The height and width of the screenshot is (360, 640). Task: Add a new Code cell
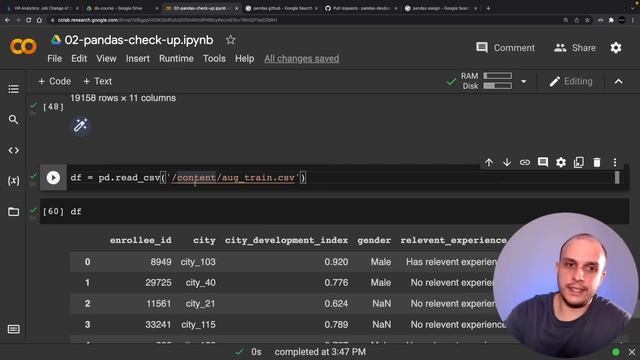coord(55,81)
